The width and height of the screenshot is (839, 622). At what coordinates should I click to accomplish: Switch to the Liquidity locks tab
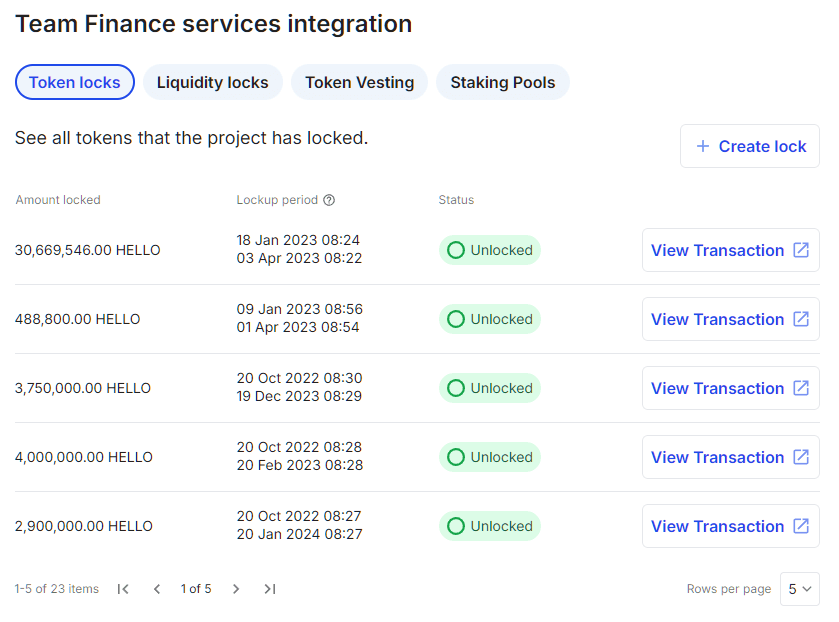pos(212,82)
